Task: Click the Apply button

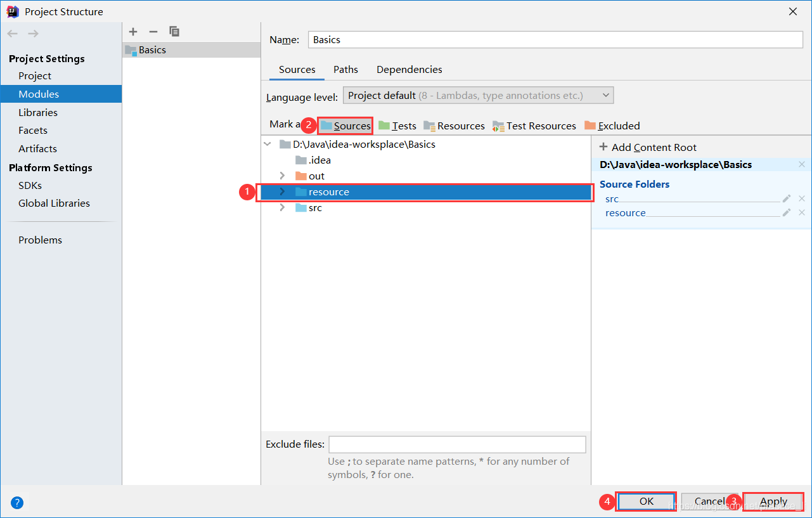Action: tap(773, 502)
